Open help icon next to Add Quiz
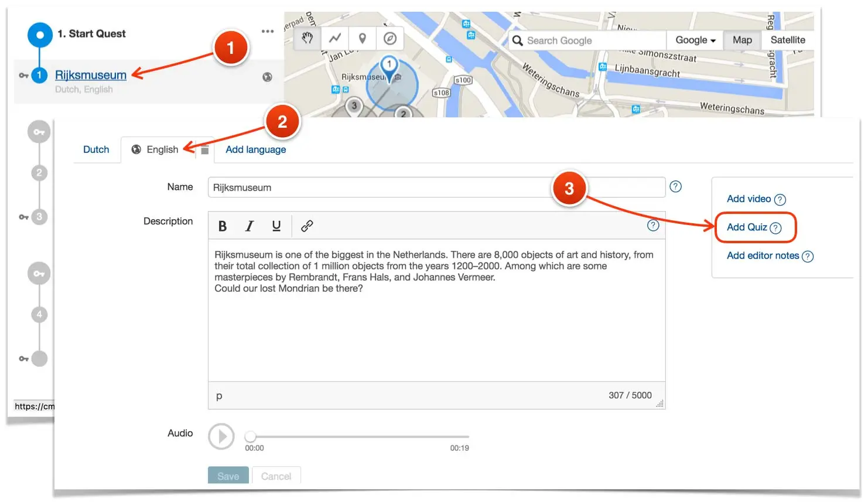 pyautogui.click(x=775, y=228)
